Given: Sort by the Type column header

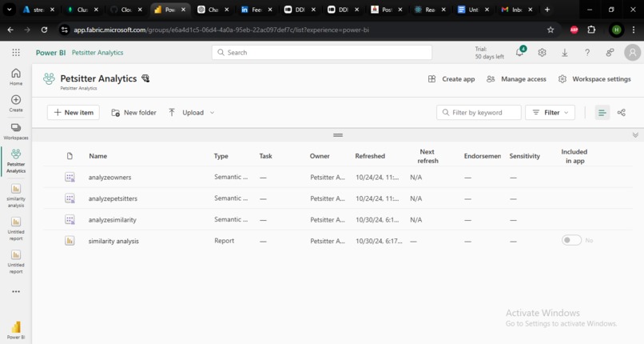Looking at the screenshot, I should [221, 156].
